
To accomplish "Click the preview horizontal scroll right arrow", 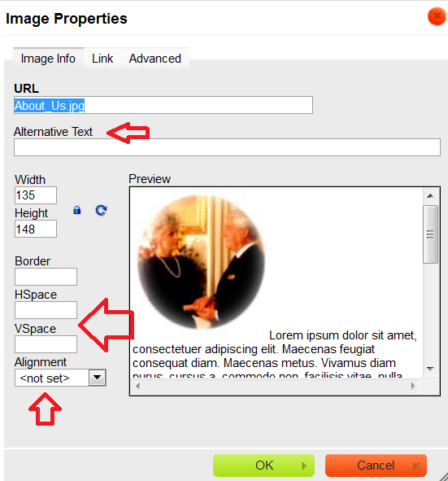I will coord(413,386).
